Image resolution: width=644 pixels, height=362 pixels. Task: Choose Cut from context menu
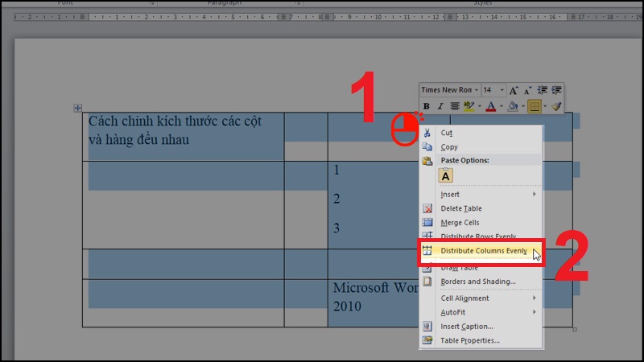click(x=481, y=133)
